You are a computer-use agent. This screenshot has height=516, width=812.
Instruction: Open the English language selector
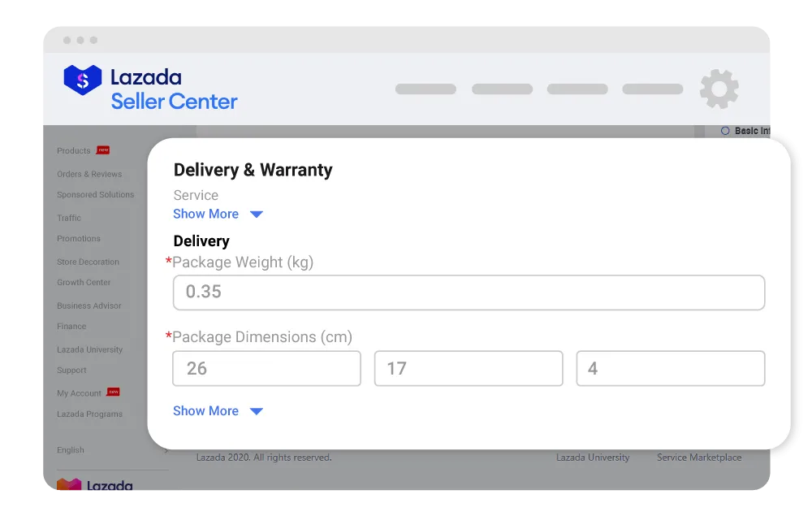point(71,449)
